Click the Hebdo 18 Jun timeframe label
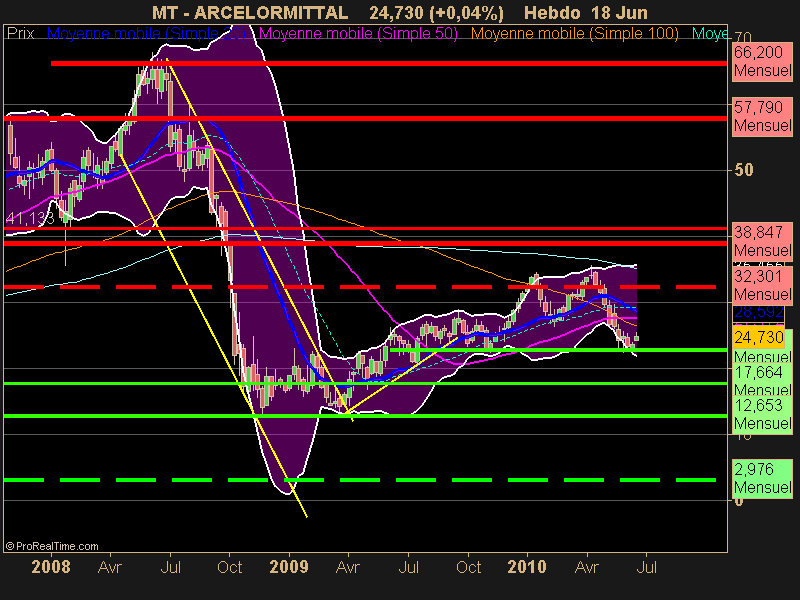Viewport: 800px width, 600px height. point(586,13)
